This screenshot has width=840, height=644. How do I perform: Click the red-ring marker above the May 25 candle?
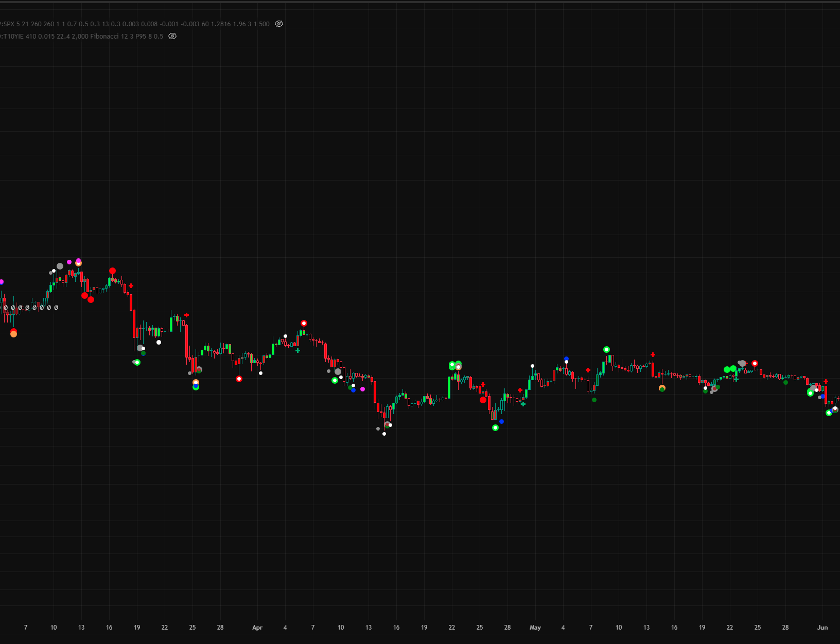(x=755, y=364)
